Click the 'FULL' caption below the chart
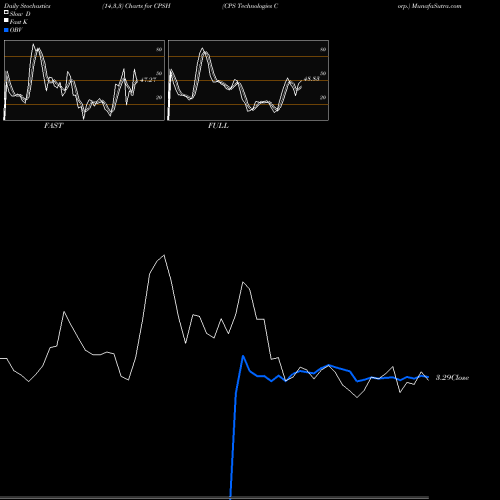 point(218,126)
